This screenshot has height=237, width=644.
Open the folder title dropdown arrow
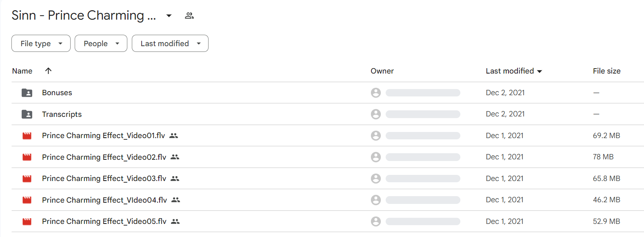[169, 16]
